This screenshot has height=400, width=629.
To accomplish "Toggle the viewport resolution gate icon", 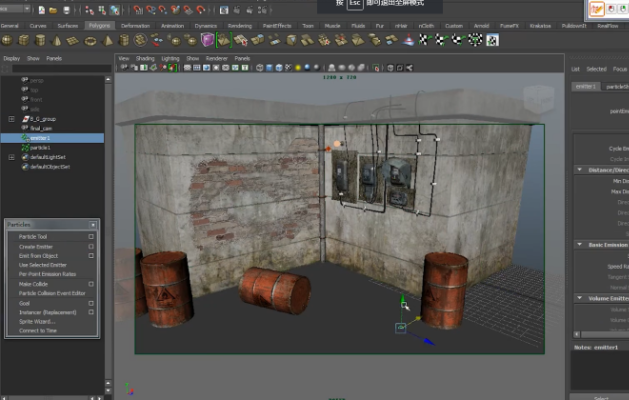I will (207, 68).
